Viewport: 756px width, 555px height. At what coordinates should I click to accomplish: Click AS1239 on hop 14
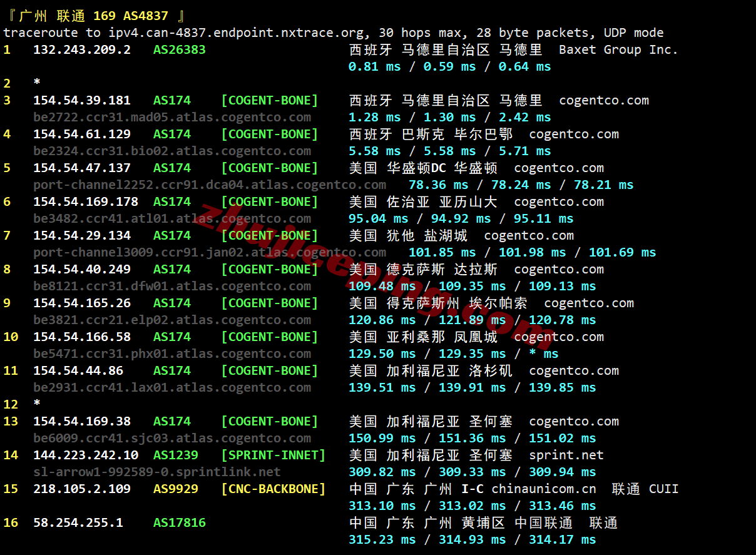(176, 455)
